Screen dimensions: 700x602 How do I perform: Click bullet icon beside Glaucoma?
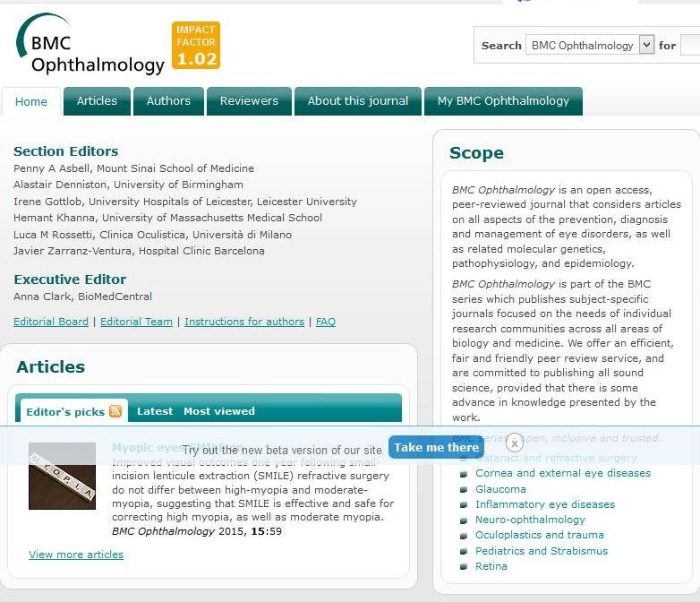[464, 490]
